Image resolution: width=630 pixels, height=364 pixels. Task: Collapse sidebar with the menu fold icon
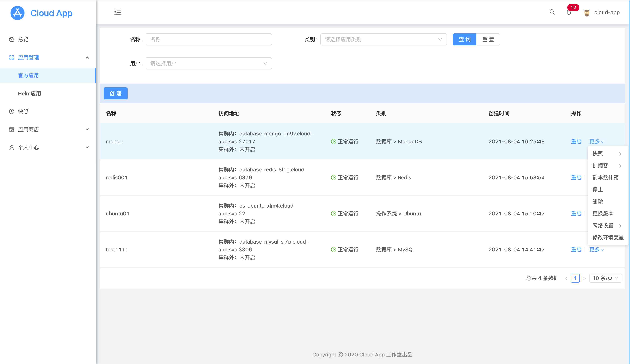118,12
